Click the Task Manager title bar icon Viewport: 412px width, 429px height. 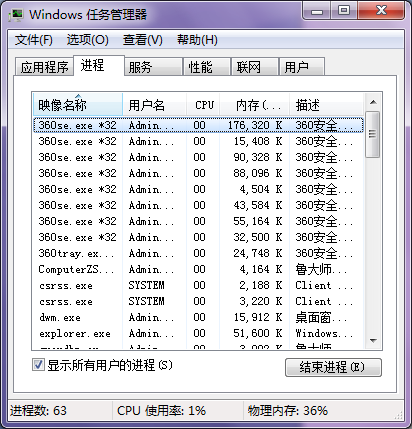[x=16, y=15]
